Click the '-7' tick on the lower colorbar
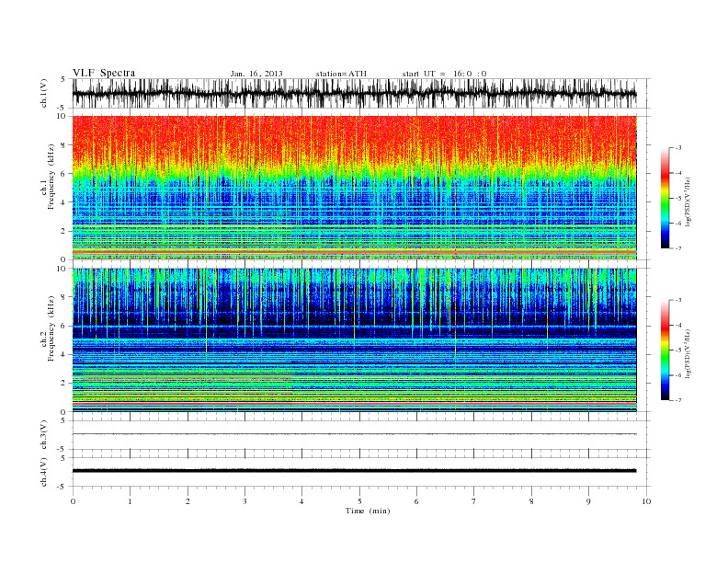This screenshot has width=728, height=563. coord(677,400)
